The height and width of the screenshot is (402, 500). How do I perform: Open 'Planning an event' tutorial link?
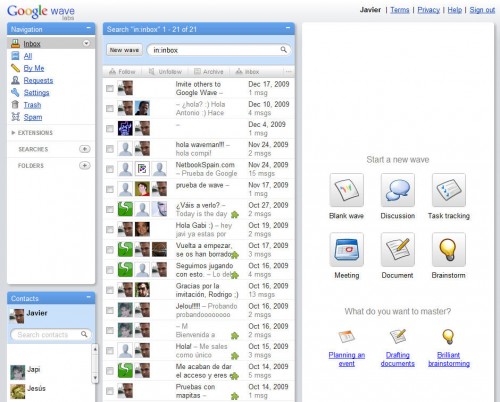pos(347,359)
